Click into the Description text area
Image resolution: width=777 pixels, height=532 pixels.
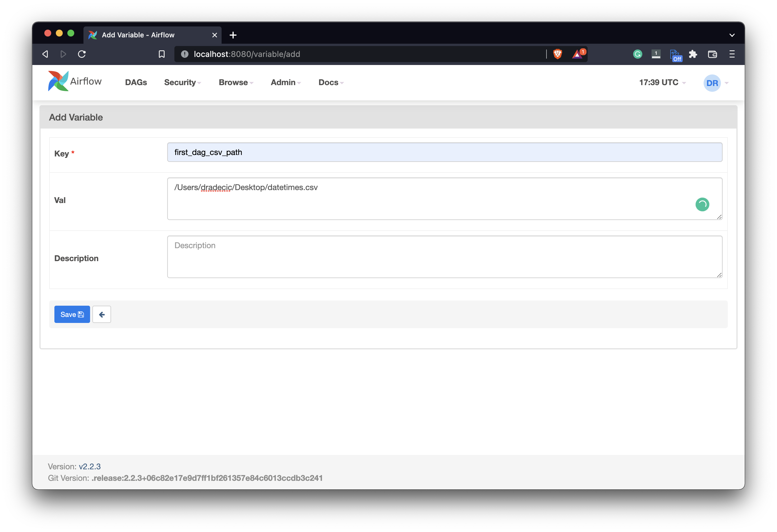point(444,257)
